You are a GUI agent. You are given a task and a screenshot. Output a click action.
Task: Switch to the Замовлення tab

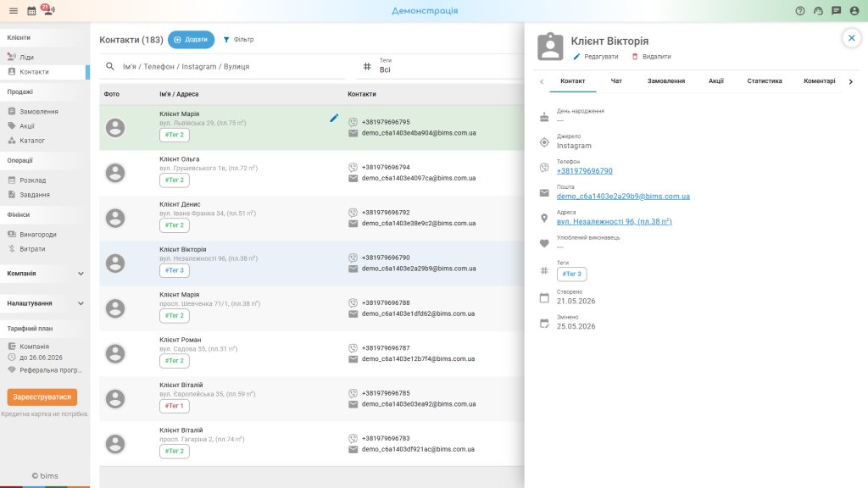pos(666,80)
